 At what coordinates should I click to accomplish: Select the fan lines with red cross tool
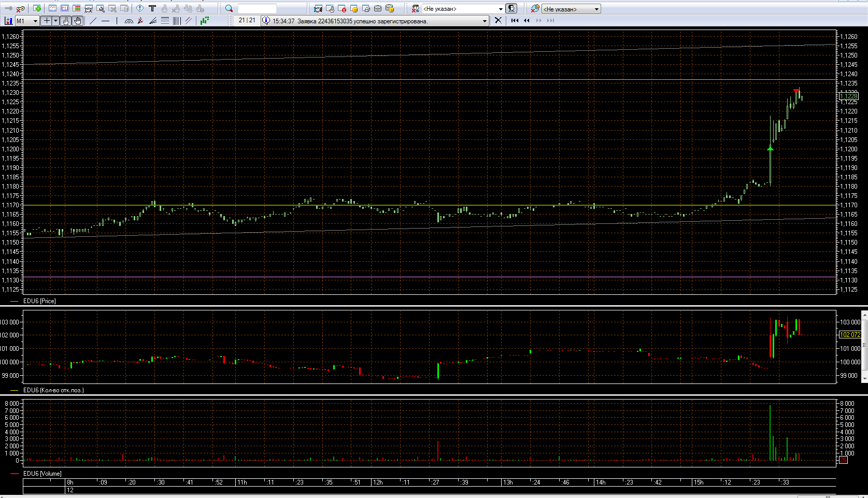140,21
